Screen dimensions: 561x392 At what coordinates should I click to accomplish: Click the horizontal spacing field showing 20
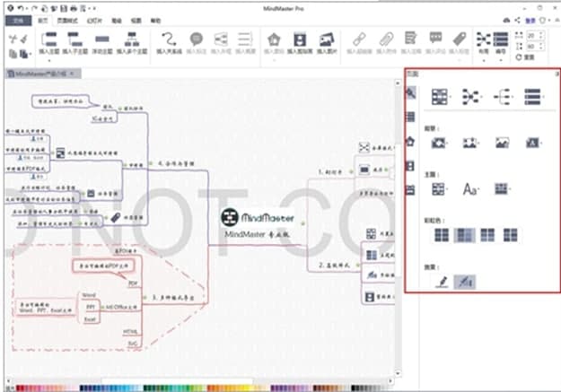tap(535, 35)
